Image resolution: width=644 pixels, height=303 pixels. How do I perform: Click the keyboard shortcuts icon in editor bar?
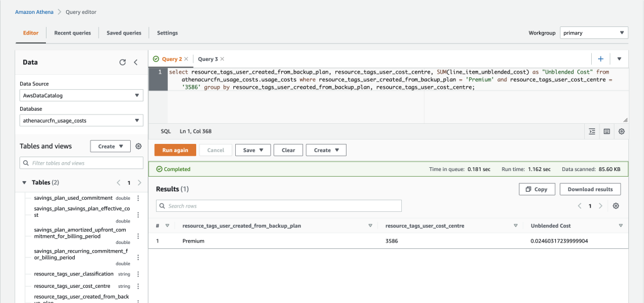(607, 131)
